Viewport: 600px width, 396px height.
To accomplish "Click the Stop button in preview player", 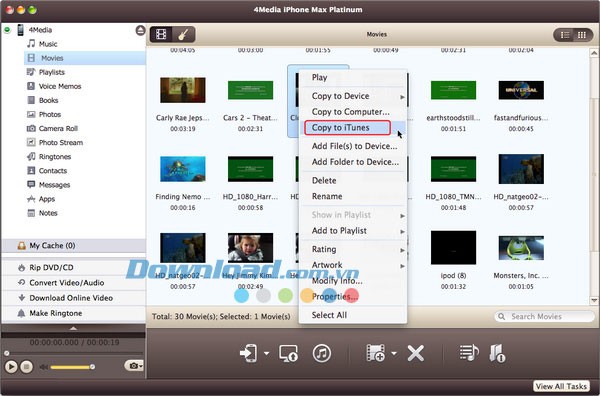I will (x=26, y=367).
